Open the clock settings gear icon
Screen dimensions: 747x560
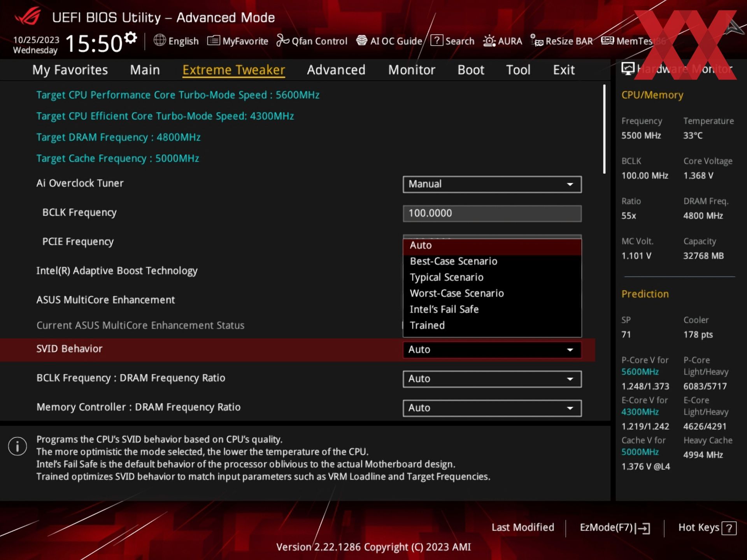tap(131, 38)
